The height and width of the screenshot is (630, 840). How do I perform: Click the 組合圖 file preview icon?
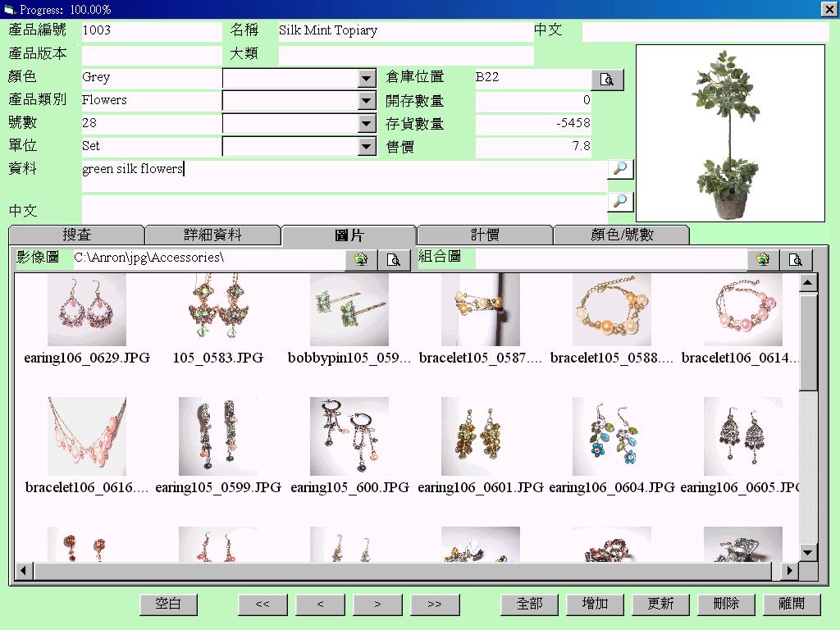click(796, 260)
